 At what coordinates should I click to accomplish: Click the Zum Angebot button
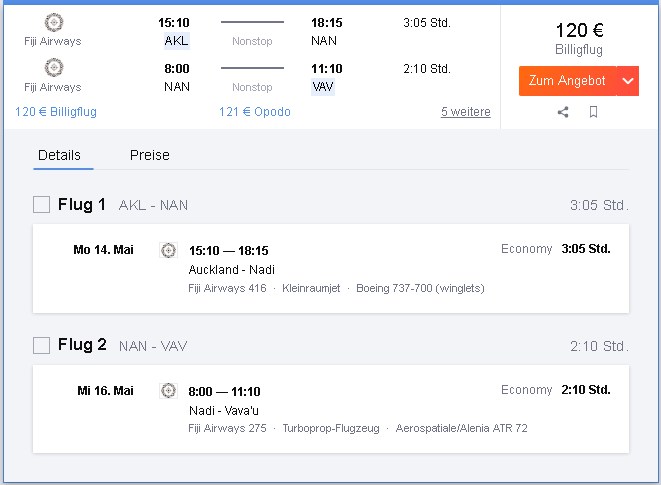[567, 81]
